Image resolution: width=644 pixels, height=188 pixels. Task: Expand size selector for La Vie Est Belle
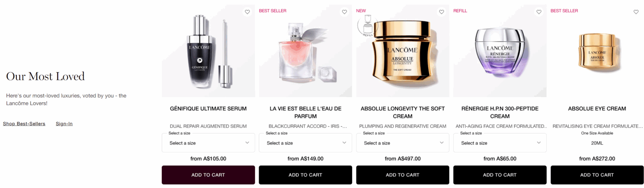click(x=305, y=143)
